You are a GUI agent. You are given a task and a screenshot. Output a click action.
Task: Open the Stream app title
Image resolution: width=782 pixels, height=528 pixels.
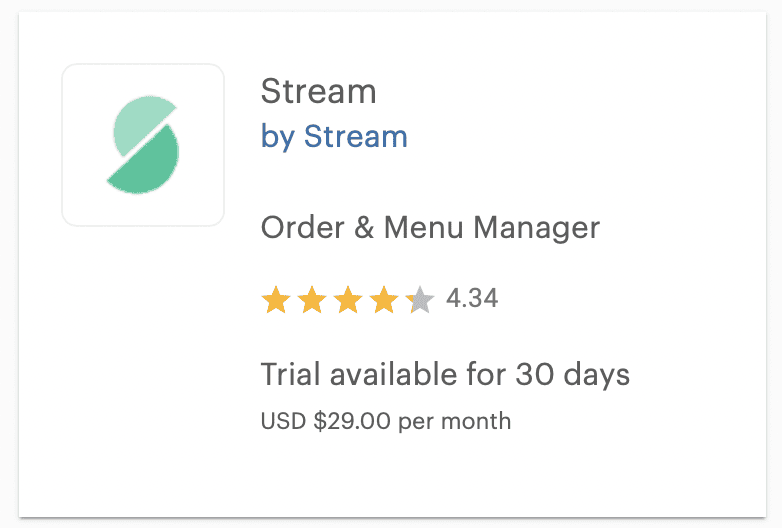coord(318,91)
